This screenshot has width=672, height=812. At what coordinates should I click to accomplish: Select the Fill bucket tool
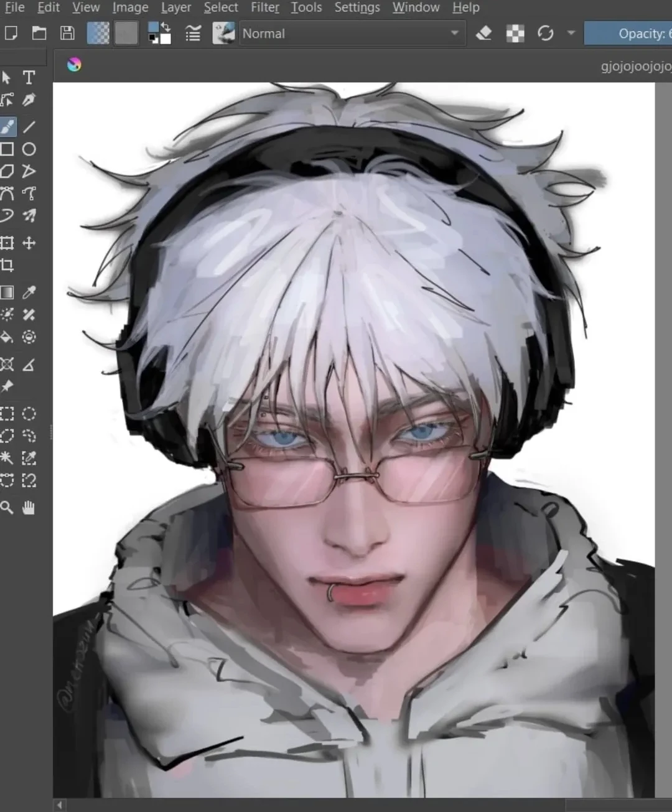coord(7,337)
